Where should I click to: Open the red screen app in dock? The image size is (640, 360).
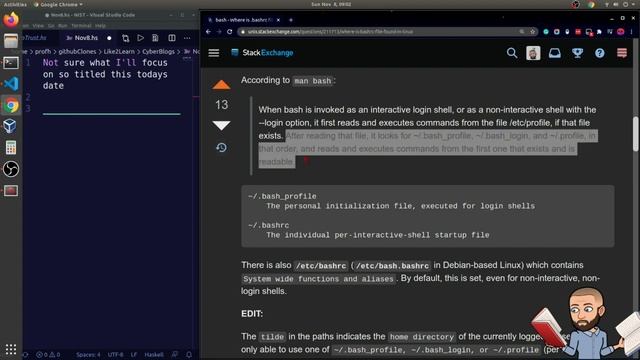[11, 191]
